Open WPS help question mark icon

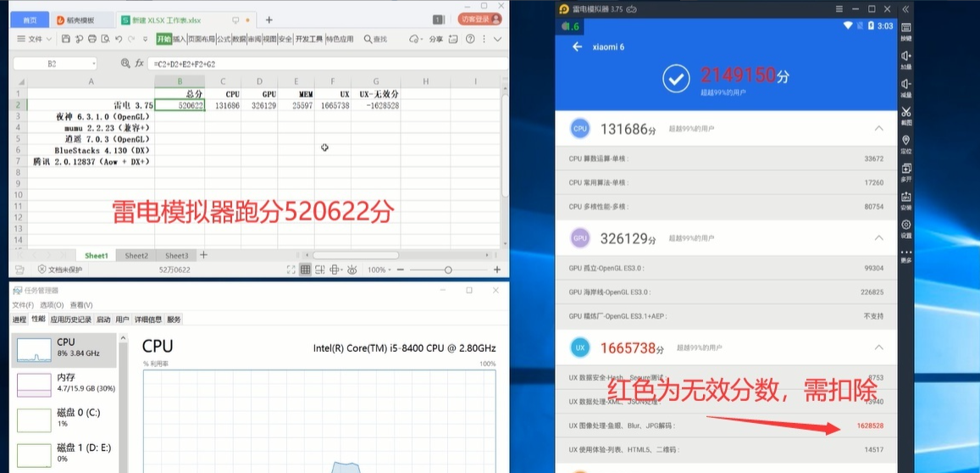coord(470,39)
